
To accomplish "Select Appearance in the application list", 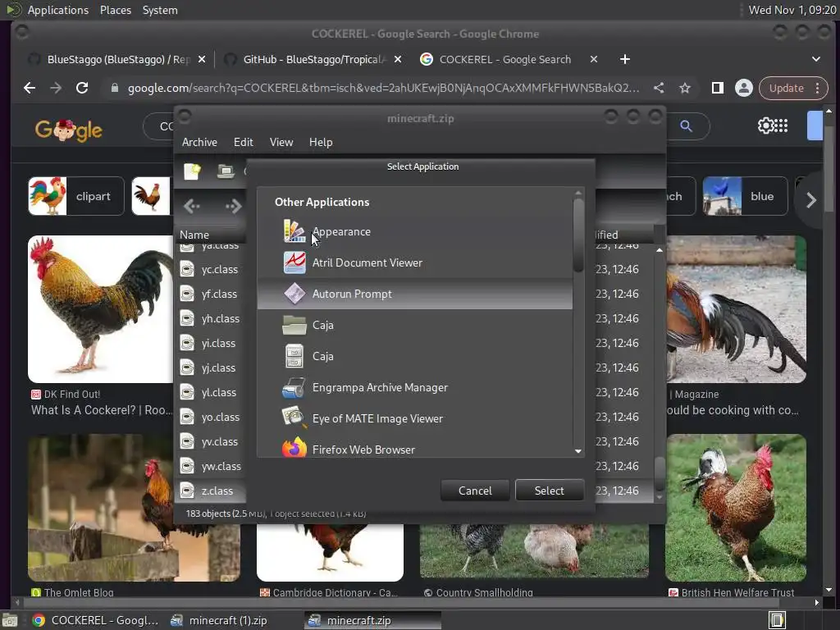I will pyautogui.click(x=414, y=231).
